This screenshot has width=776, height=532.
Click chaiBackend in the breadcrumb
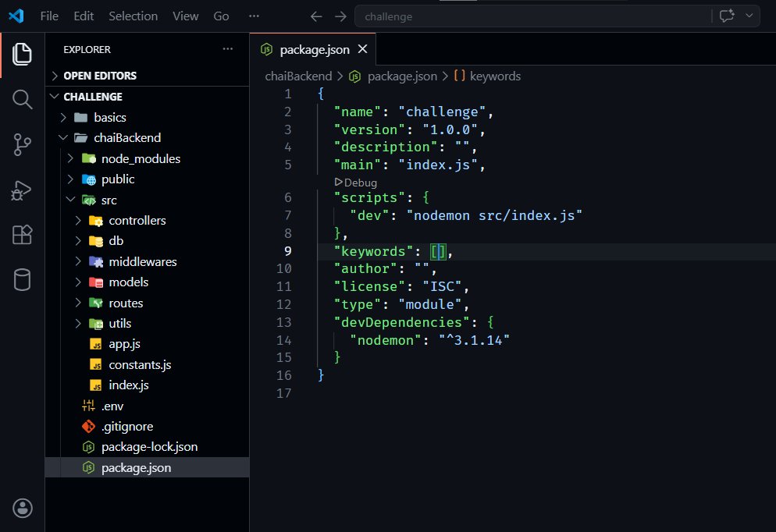(x=298, y=76)
